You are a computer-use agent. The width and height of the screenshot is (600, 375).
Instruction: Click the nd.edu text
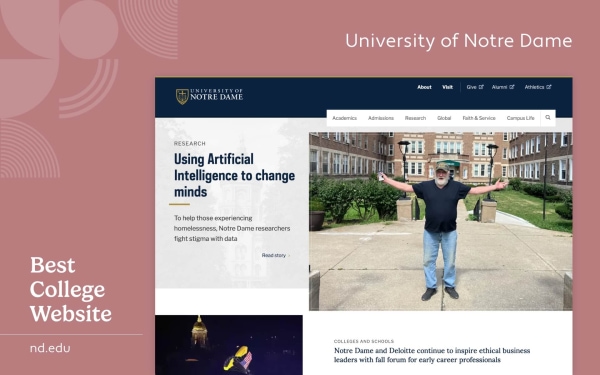50,348
